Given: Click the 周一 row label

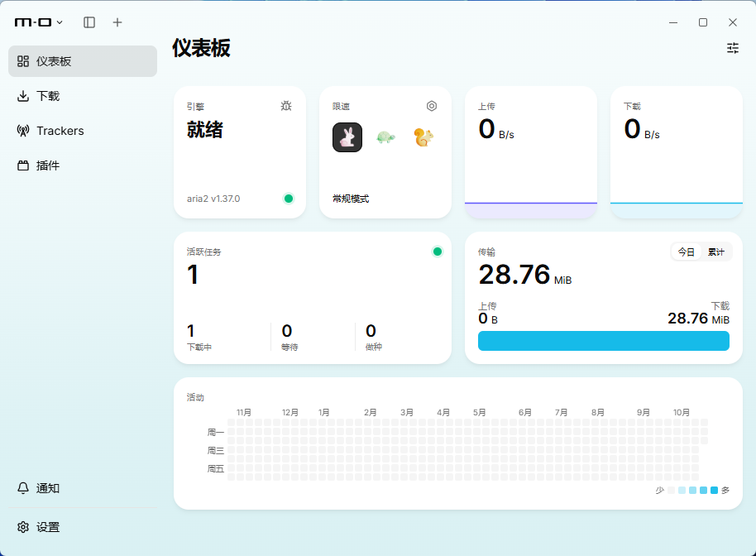Looking at the screenshot, I should (x=216, y=432).
